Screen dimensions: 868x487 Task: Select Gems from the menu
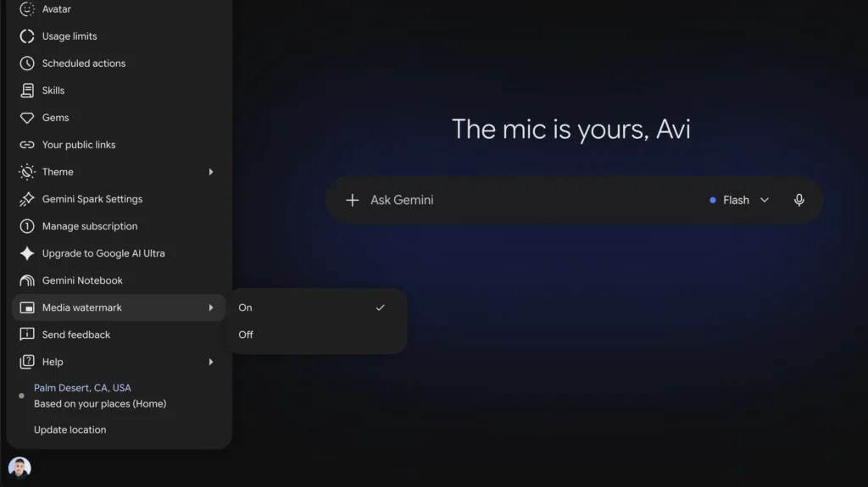pos(119,118)
